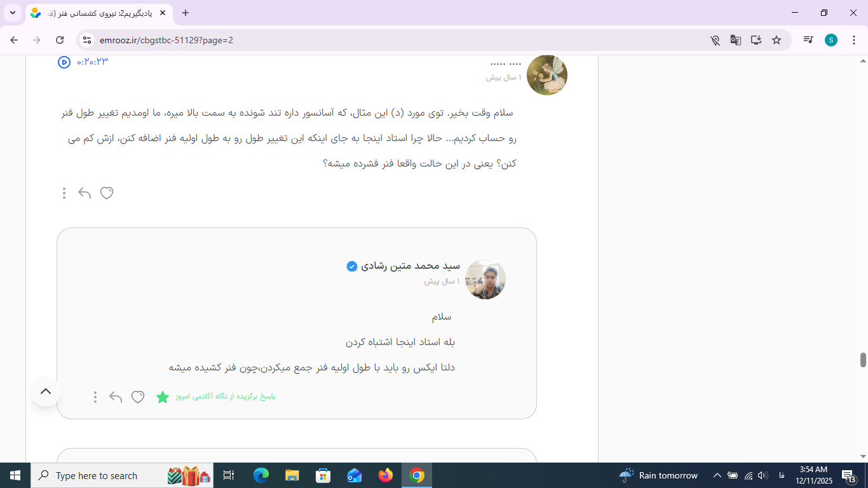Open Firefox from the taskbar
Viewport: 868px width, 488px height.
pos(385,475)
